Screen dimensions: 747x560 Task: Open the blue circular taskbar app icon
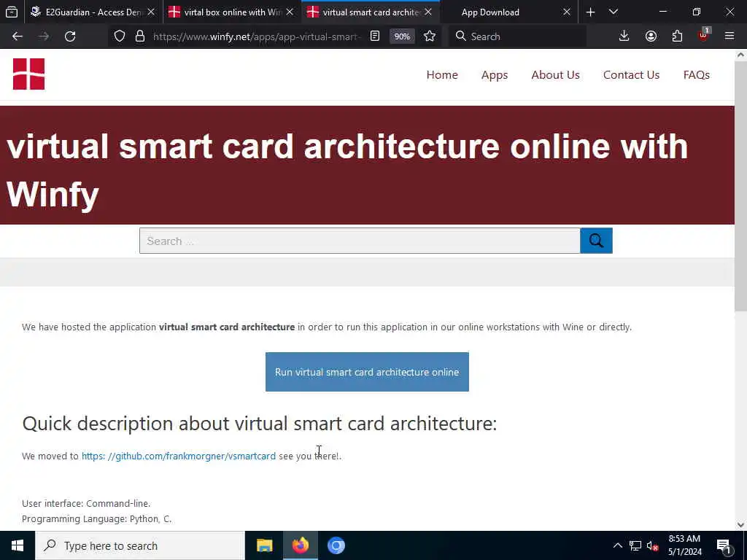pos(336,545)
